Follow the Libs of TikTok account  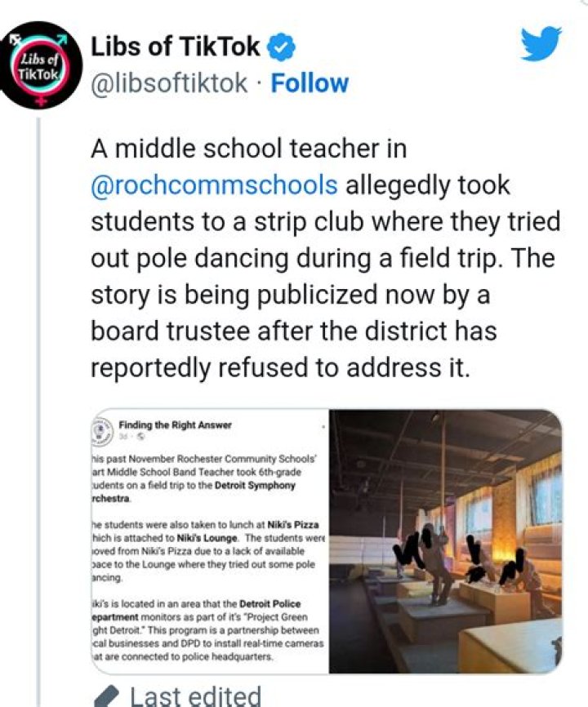[x=310, y=83]
